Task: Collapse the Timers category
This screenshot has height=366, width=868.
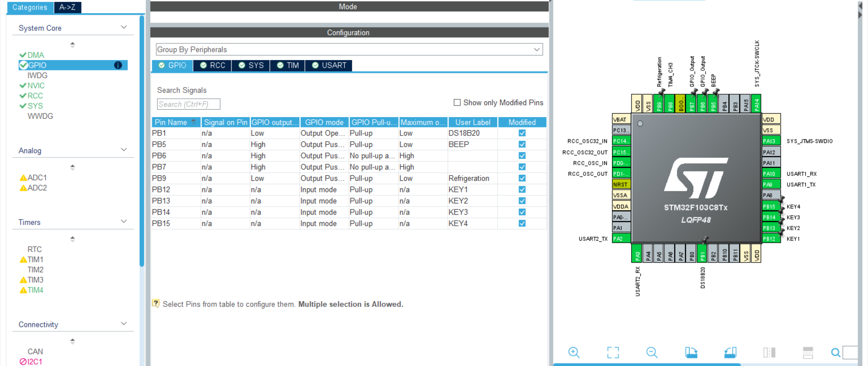Action: coord(123,222)
